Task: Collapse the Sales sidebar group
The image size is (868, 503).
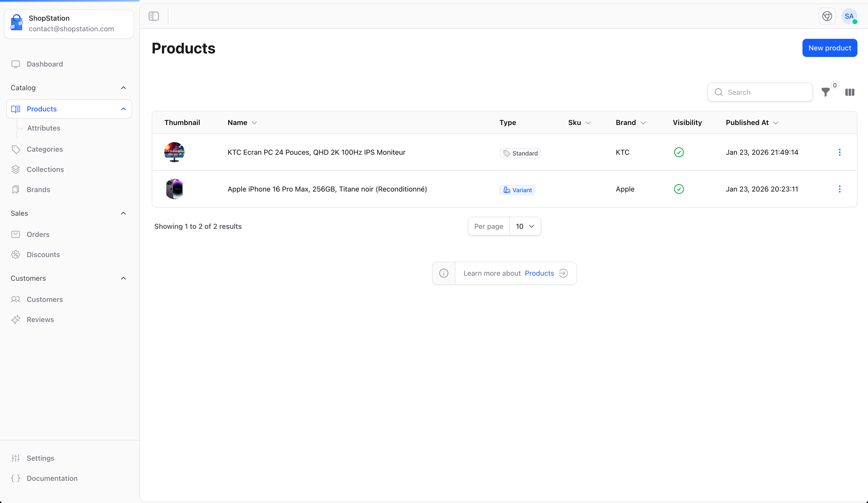Action: (123, 213)
